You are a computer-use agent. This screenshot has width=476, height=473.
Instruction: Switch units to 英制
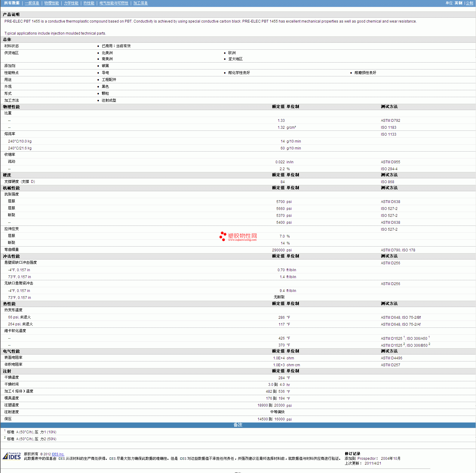(458, 3)
